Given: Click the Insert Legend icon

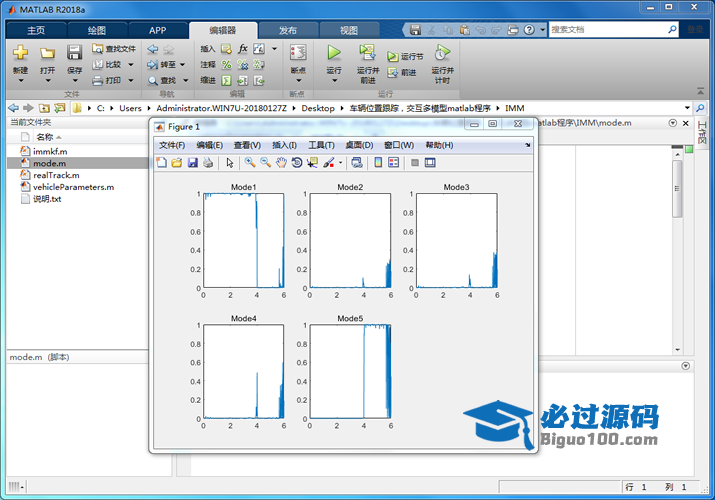Looking at the screenshot, I should point(393,163).
